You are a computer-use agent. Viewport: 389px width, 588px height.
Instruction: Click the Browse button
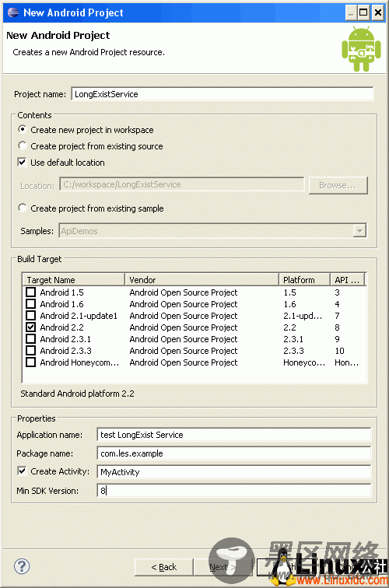pos(338,185)
